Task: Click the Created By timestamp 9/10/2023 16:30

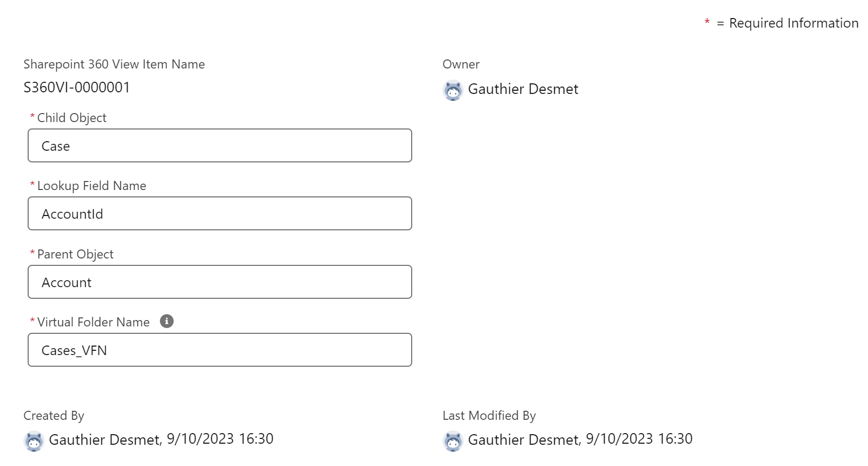Action: 220,439
